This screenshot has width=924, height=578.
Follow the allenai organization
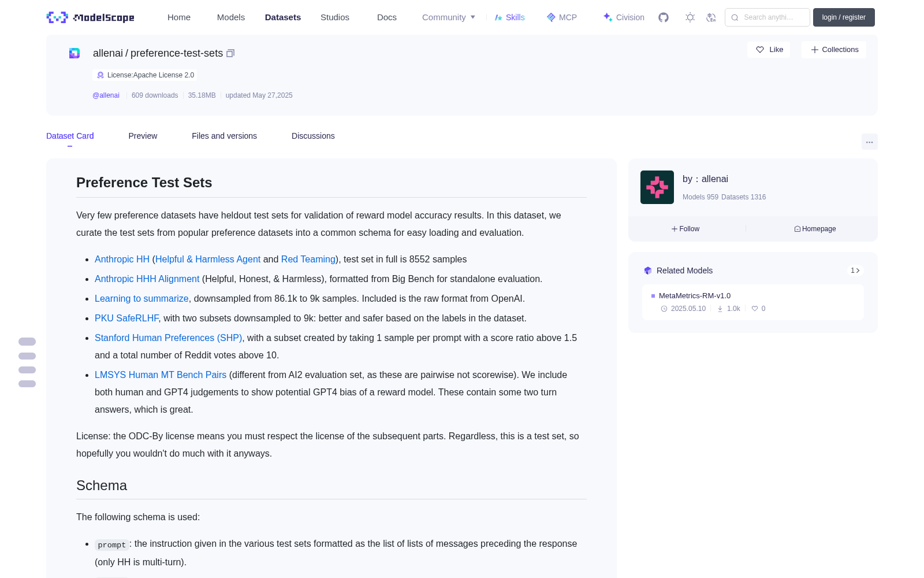click(685, 229)
